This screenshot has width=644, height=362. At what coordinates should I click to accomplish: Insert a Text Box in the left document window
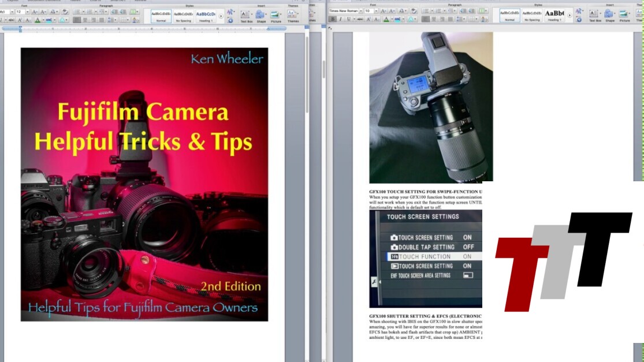coord(245,14)
